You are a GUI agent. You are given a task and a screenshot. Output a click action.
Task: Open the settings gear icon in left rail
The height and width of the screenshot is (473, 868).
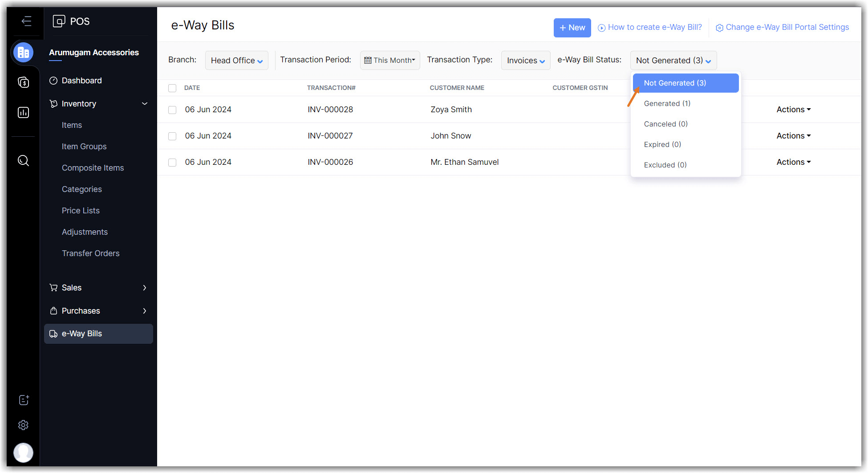(x=23, y=425)
